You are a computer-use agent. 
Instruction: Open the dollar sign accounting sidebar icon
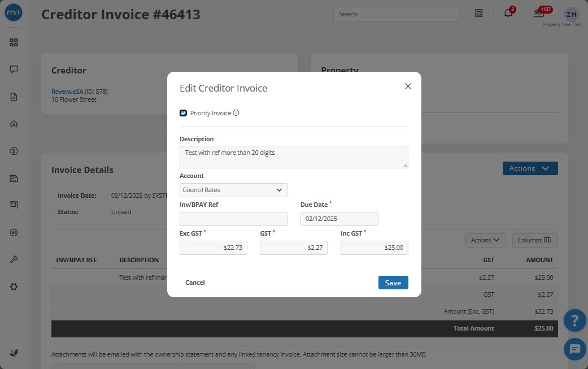(x=14, y=151)
